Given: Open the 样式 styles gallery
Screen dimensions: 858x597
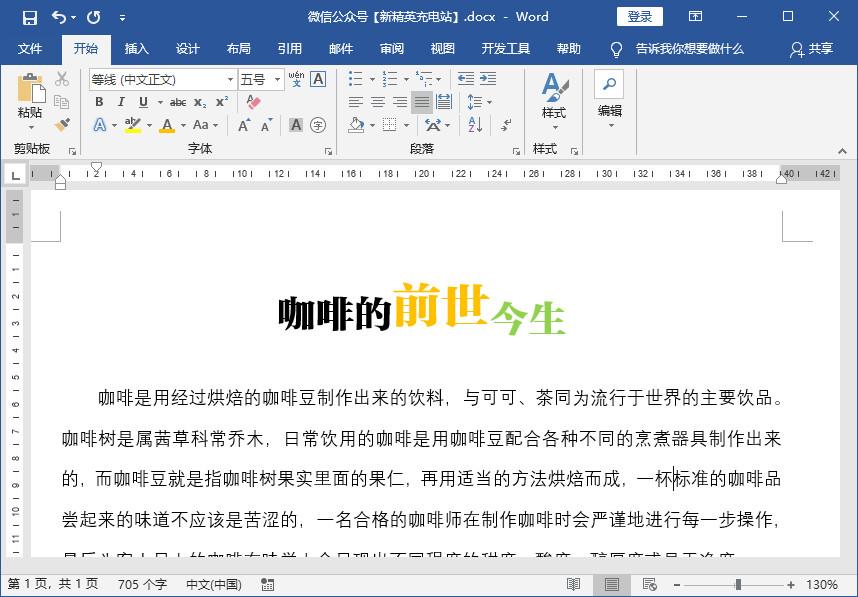Looking at the screenshot, I should 554,102.
